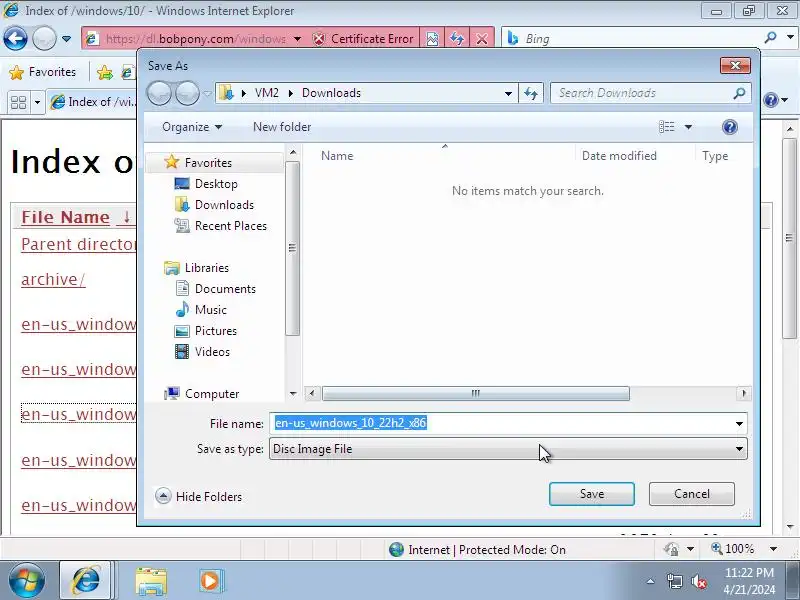The width and height of the screenshot is (800, 600).
Task: Open the Save as type combo box
Action: pos(508,449)
